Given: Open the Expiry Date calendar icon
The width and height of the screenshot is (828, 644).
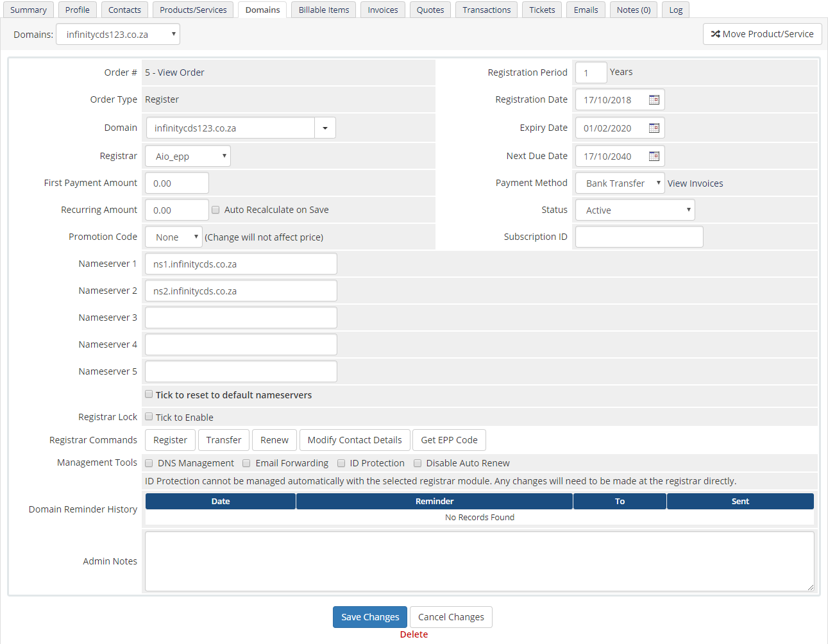Looking at the screenshot, I should point(654,128).
